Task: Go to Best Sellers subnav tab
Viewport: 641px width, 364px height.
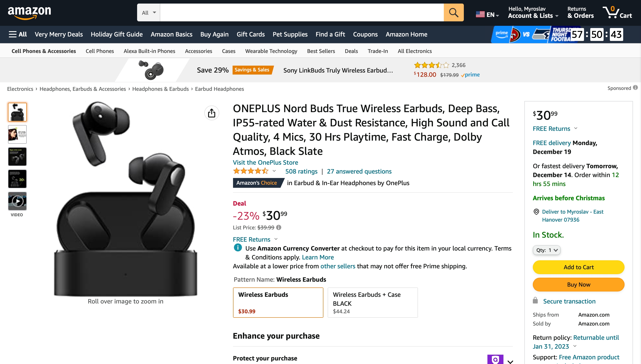Action: coord(321,51)
